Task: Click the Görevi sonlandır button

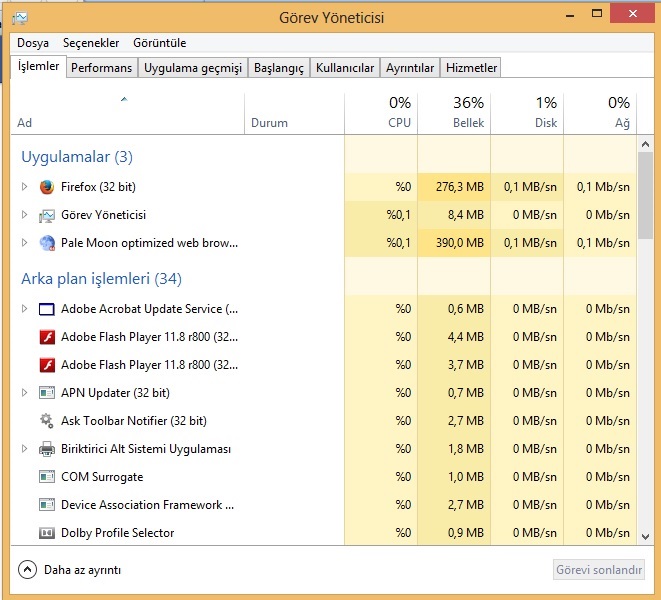Action: pos(599,570)
